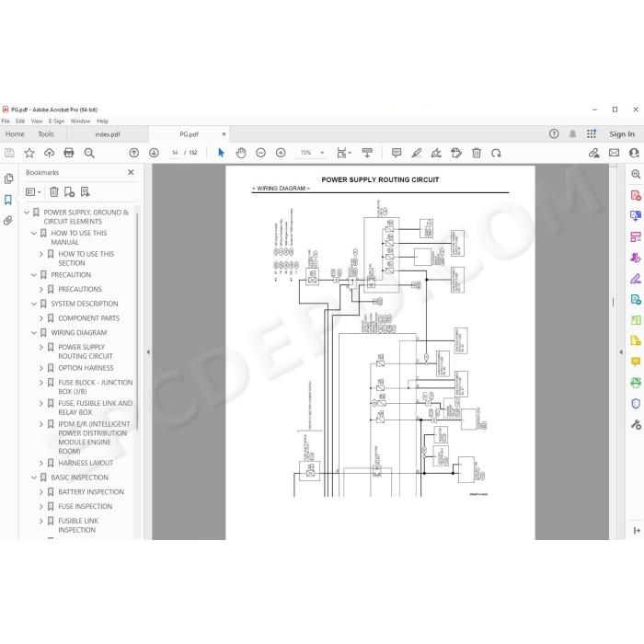Open bookmarks options dropdown
Screen dimensions: 644x644
tap(33, 191)
